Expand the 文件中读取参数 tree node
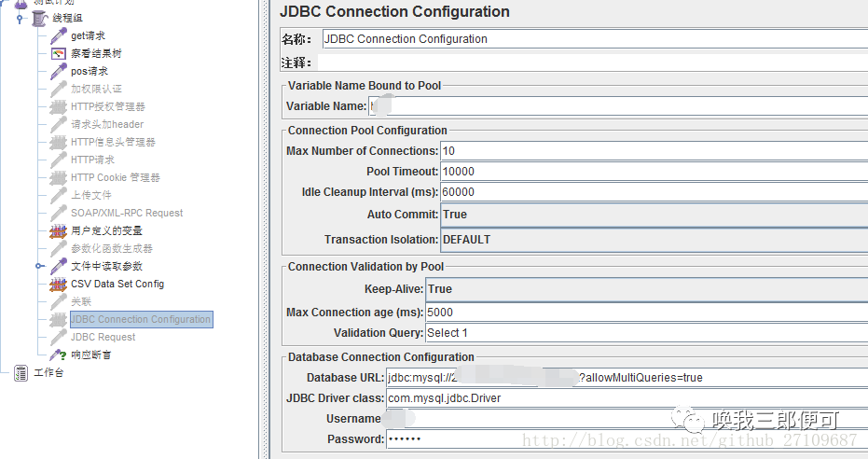The image size is (868, 459). (39, 266)
